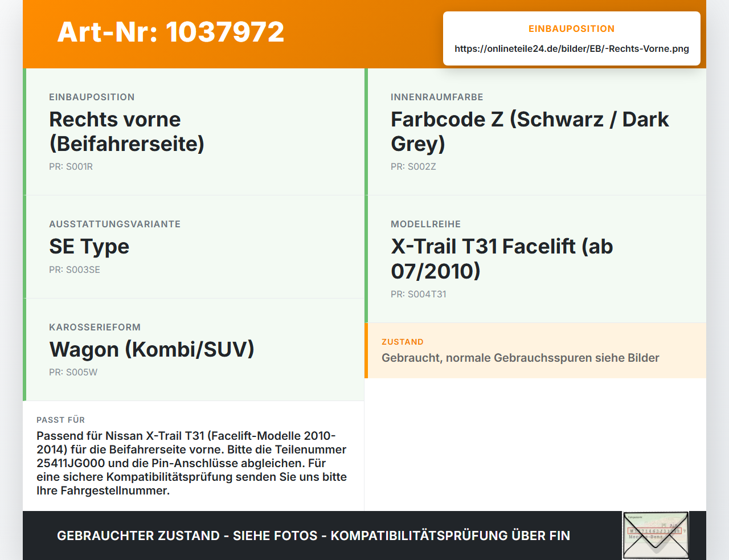Screen dimensions: 729x560
Task: Select 'Wagon (Kombi/SUV)' value
Action: click(151, 349)
